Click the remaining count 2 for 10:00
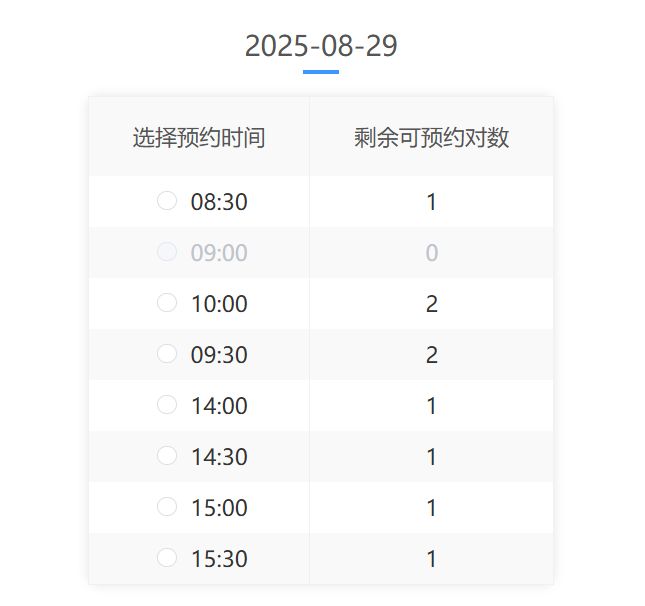The width and height of the screenshot is (645, 606). coord(432,304)
